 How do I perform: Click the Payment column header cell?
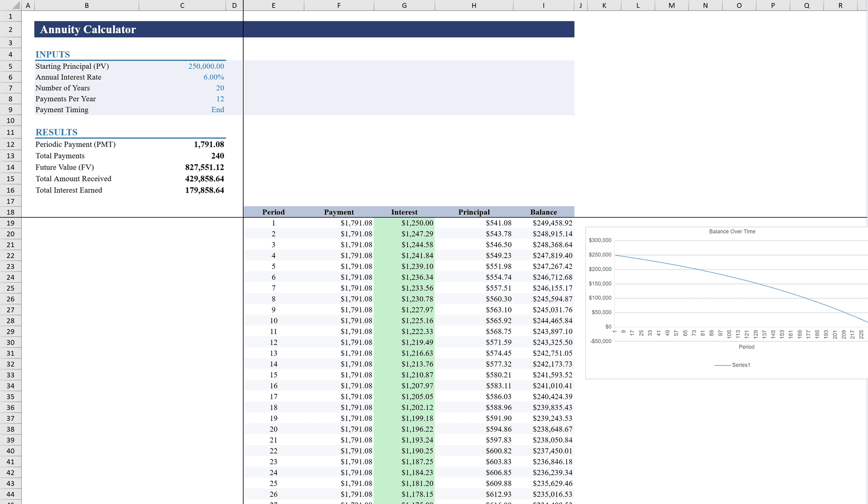pos(339,212)
